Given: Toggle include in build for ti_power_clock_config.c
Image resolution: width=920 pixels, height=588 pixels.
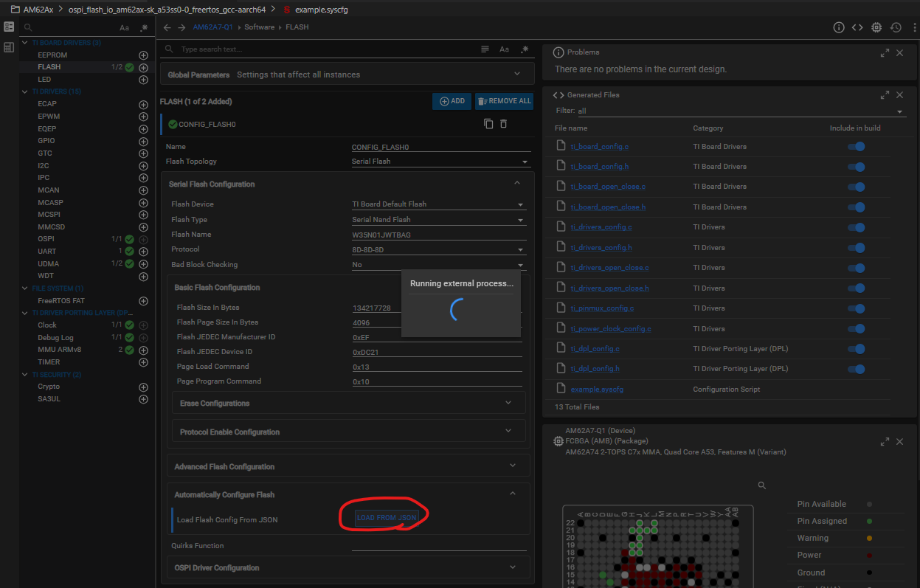Looking at the screenshot, I should pos(856,329).
